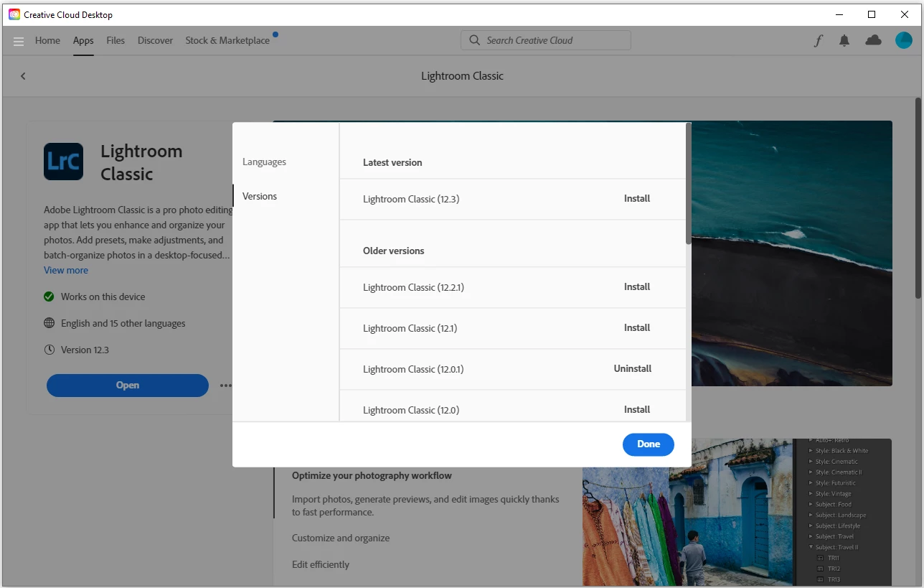Click the versions dialog scrollbar

689,184
